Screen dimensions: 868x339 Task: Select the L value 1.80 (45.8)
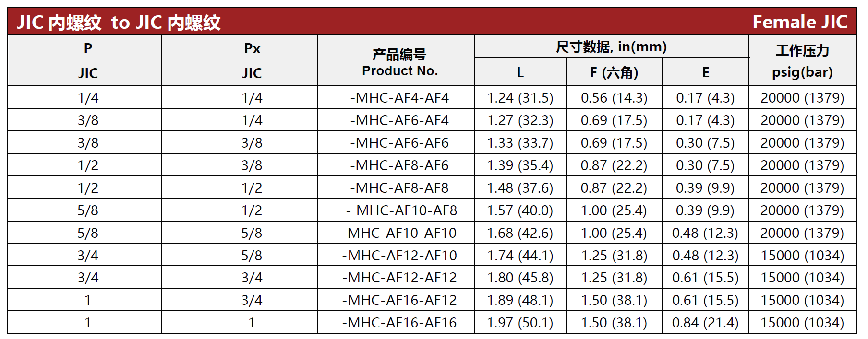point(520,278)
